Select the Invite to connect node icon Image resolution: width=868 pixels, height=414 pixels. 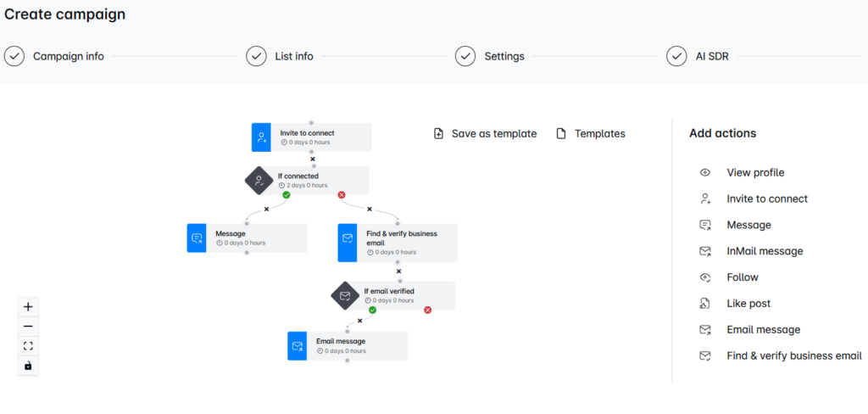(261, 137)
